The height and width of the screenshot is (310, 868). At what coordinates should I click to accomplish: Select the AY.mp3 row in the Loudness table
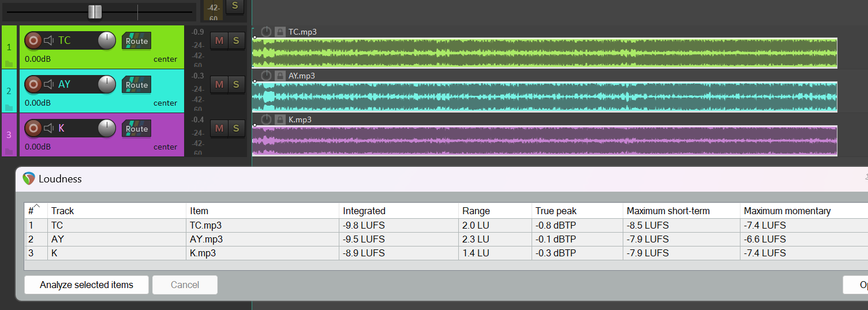click(206, 239)
